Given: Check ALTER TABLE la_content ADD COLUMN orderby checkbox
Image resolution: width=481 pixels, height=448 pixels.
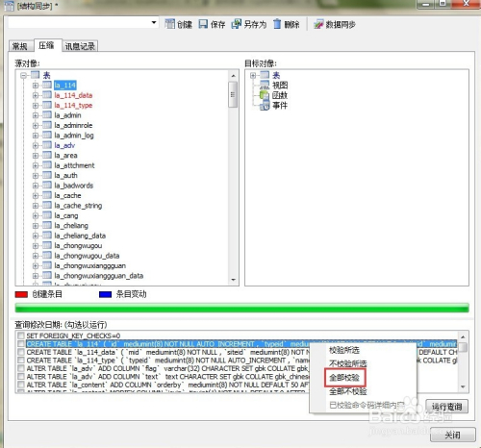Looking at the screenshot, I should (21, 385).
